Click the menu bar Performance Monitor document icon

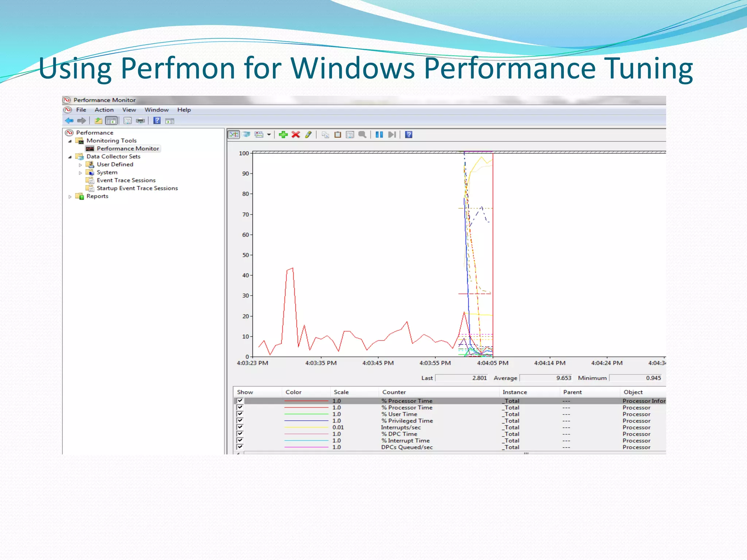pos(68,110)
